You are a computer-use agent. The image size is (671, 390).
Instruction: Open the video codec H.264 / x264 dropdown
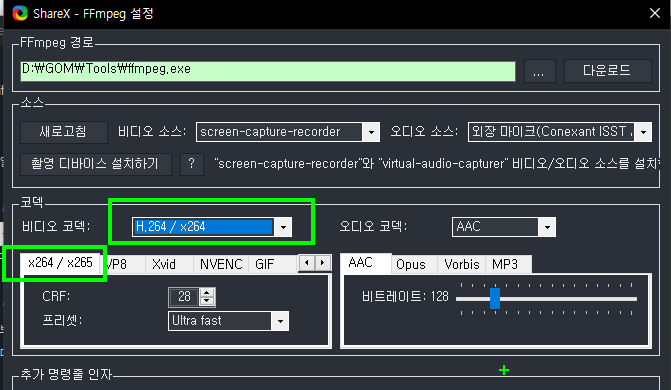212,227
